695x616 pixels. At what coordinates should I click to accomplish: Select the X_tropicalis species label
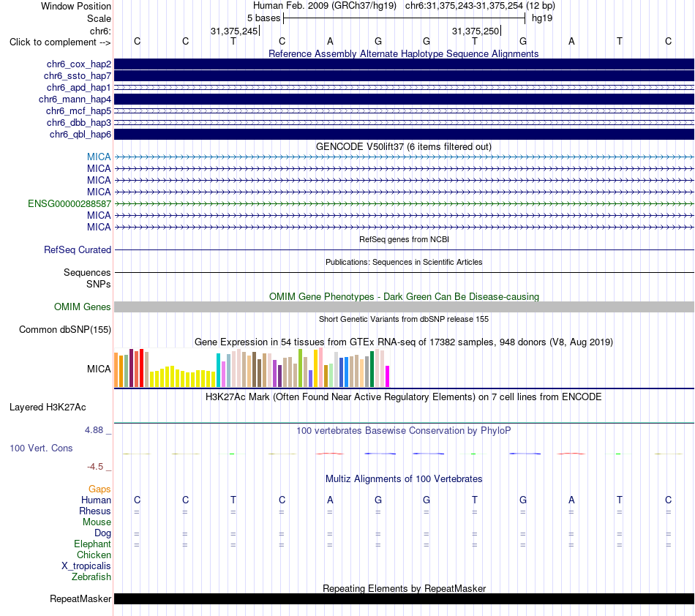pyautogui.click(x=86, y=566)
